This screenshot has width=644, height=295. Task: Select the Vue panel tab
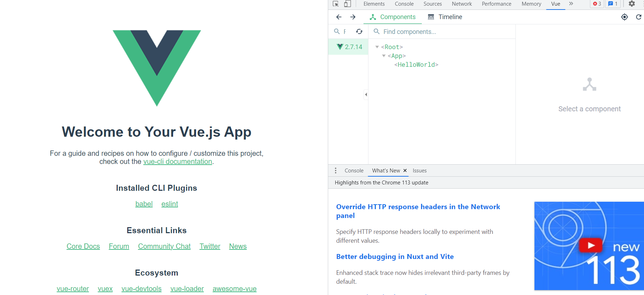pyautogui.click(x=556, y=4)
